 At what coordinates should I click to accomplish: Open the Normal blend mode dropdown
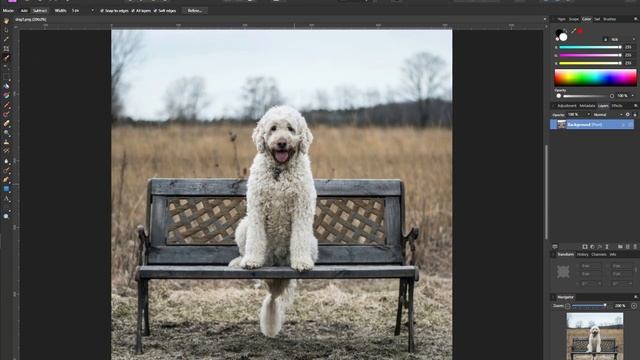tap(608, 115)
